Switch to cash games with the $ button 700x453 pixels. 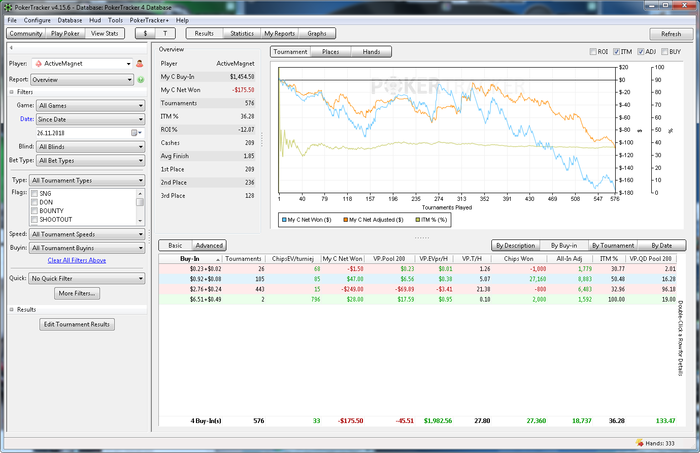click(x=145, y=33)
